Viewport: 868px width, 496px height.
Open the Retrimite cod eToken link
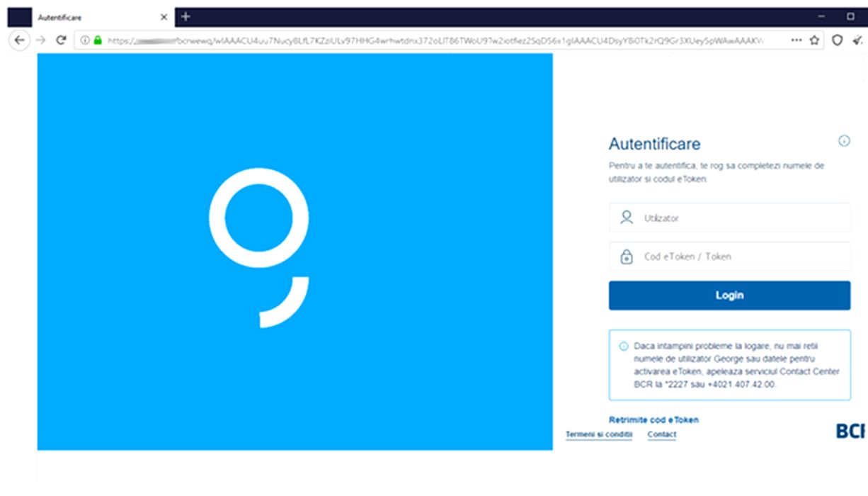click(x=653, y=419)
